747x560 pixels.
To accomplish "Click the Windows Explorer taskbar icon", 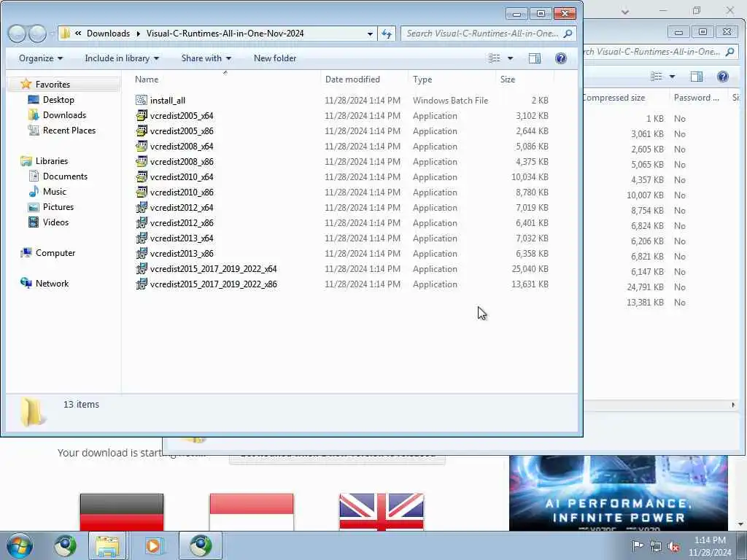I will 107,545.
